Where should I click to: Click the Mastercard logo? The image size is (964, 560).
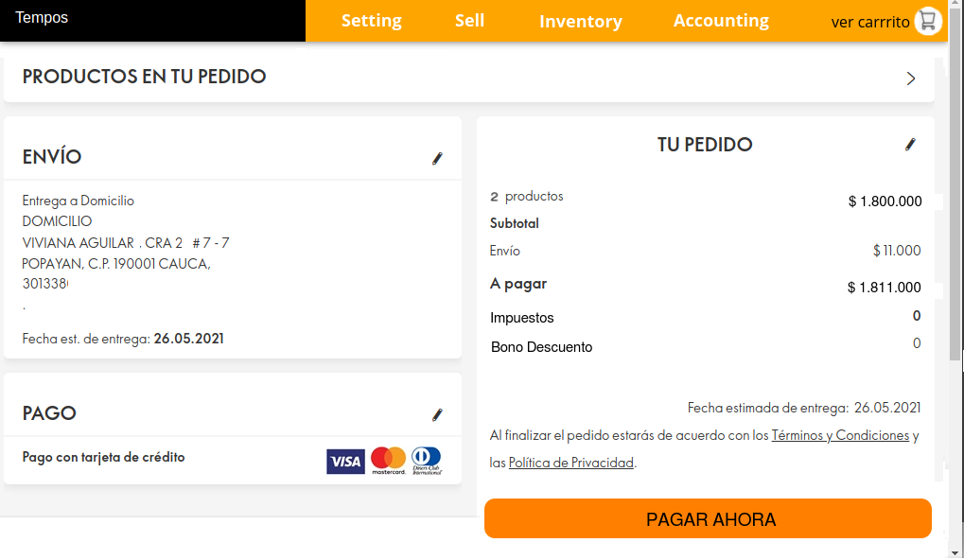[388, 461]
